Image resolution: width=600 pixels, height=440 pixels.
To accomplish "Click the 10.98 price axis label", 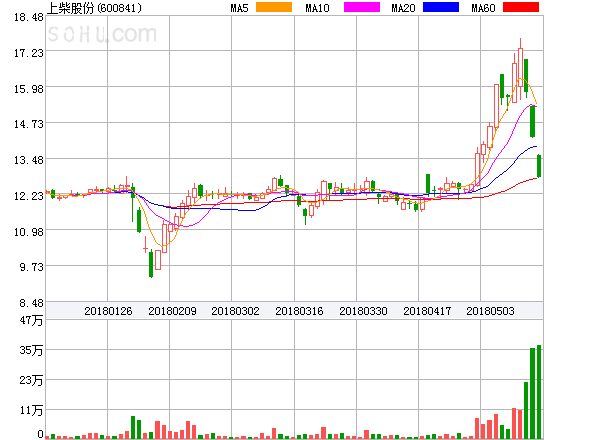I will (x=29, y=232).
